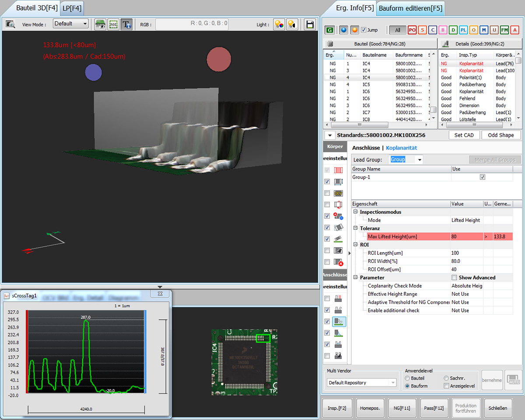Click the blue sphere icon
Image resolution: width=525 pixels, height=420 pixels.
343,30
